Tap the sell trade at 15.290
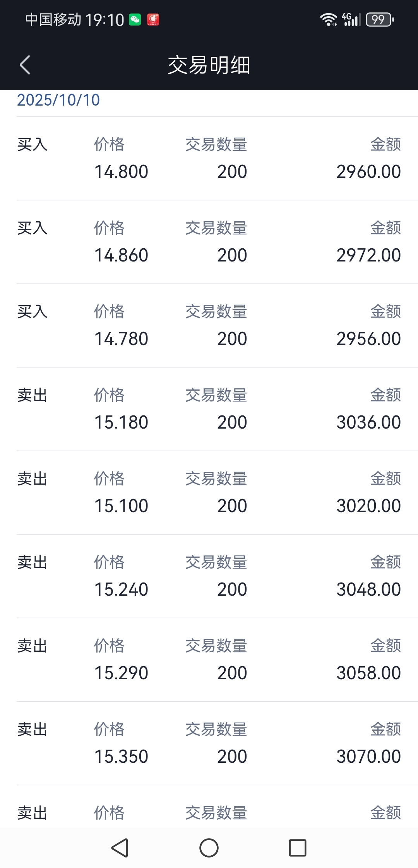 coord(209,660)
